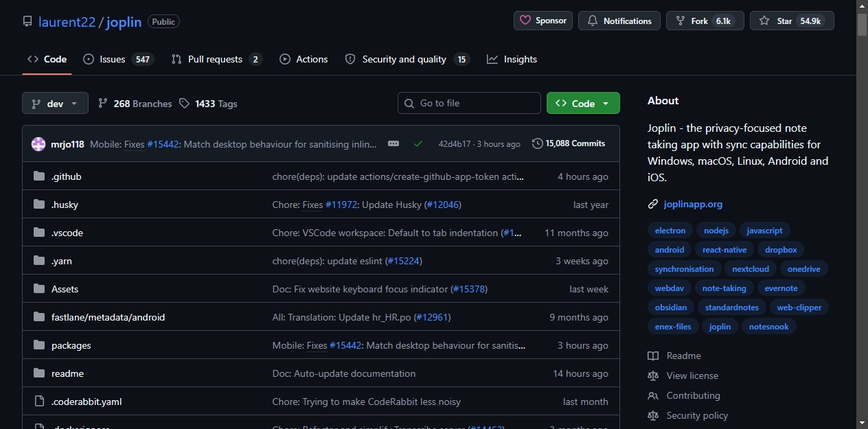Click the Sponsor heart icon
This screenshot has height=429, width=868.
coord(525,21)
